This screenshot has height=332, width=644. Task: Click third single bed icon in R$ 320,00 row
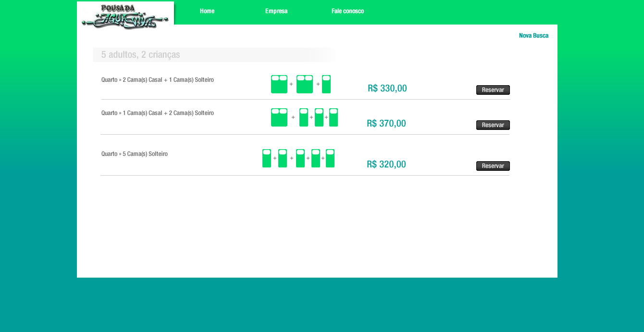pos(300,158)
